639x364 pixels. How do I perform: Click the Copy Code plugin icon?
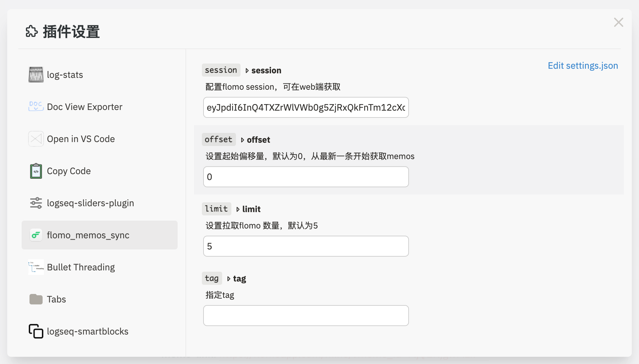(35, 171)
